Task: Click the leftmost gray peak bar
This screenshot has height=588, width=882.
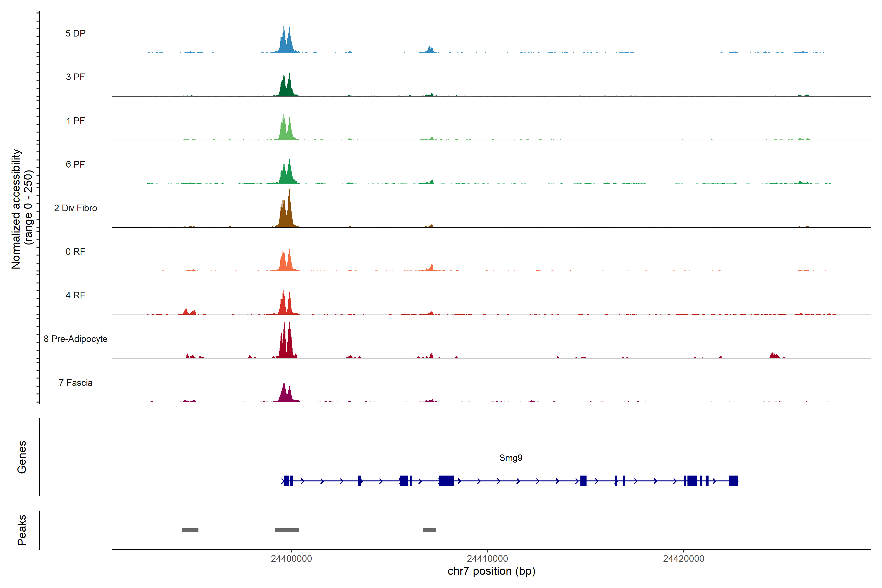Action: pyautogui.click(x=190, y=530)
